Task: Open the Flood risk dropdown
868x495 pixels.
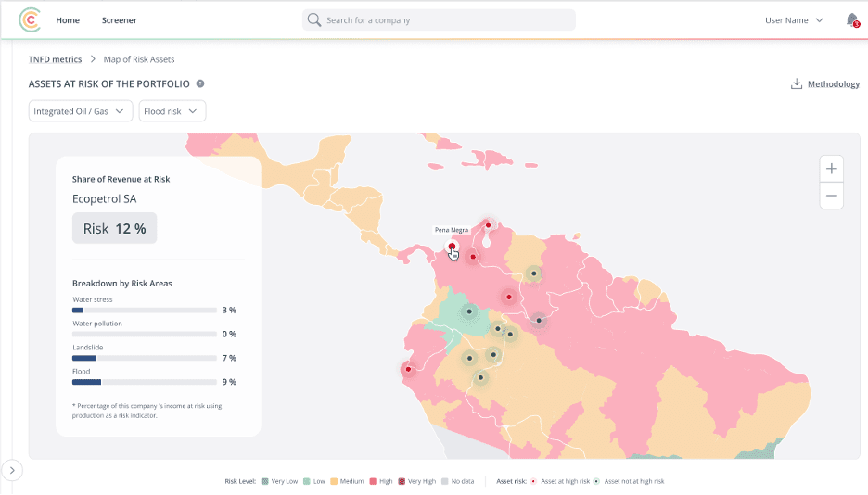Action: (172, 111)
